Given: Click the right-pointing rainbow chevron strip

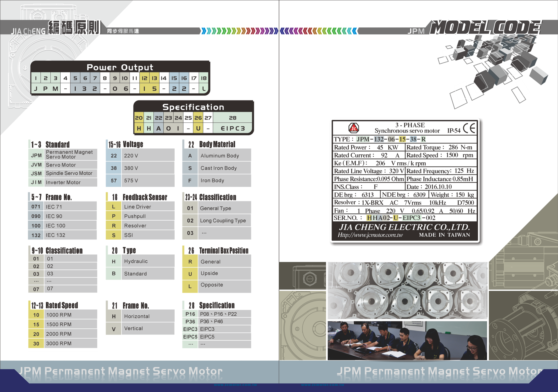Looking at the screenshot, I should 239,31.
